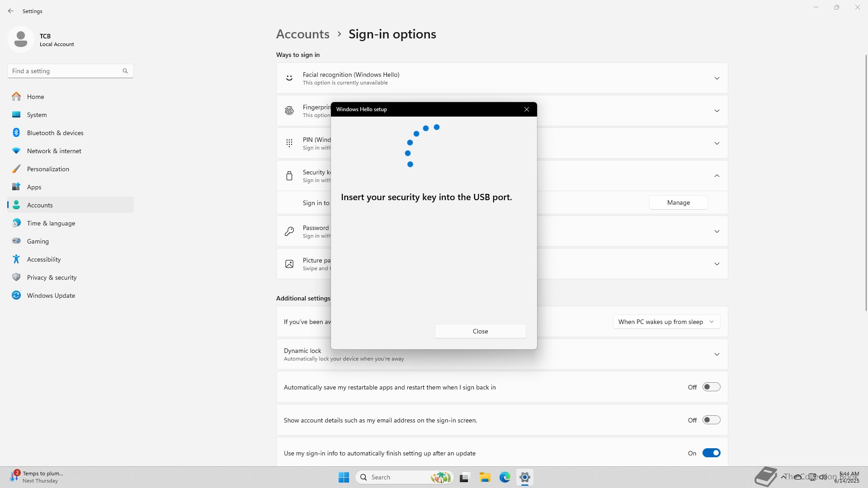This screenshot has height=488, width=868.
Task: Click the PIN keypad icon
Action: 289,143
